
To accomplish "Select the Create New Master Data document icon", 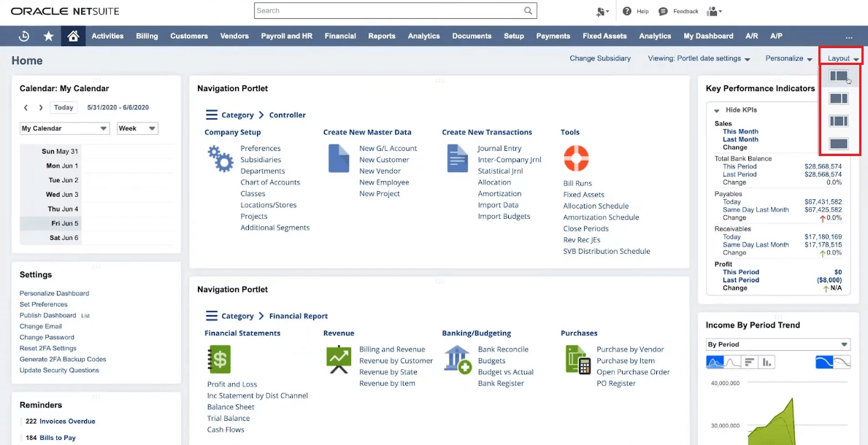I will coord(338,159).
